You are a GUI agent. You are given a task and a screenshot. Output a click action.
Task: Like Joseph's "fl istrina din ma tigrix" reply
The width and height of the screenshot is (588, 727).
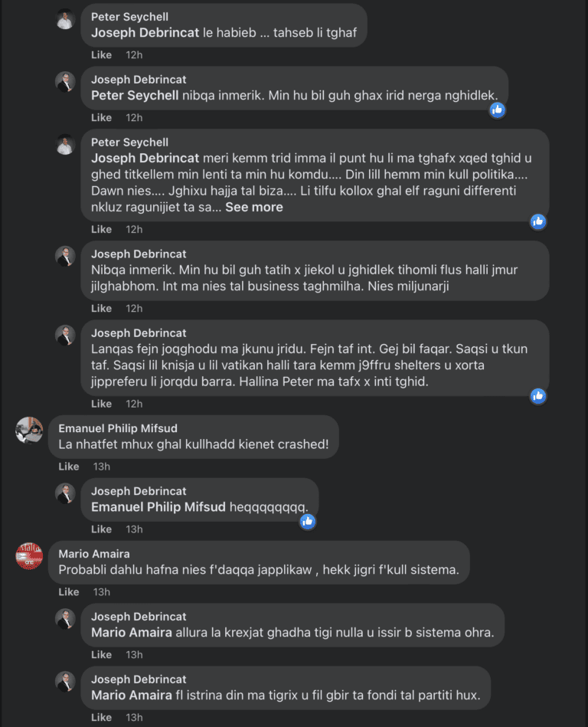pyautogui.click(x=101, y=718)
